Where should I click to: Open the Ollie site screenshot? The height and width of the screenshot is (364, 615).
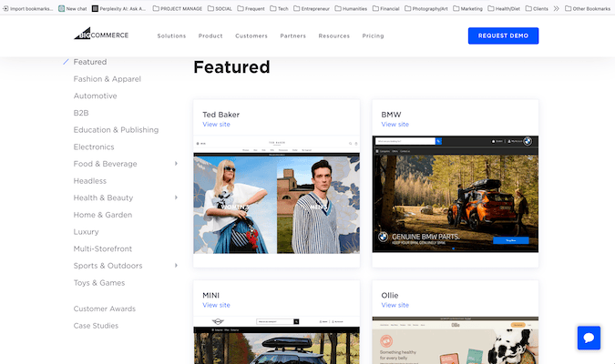pyautogui.click(x=456, y=340)
